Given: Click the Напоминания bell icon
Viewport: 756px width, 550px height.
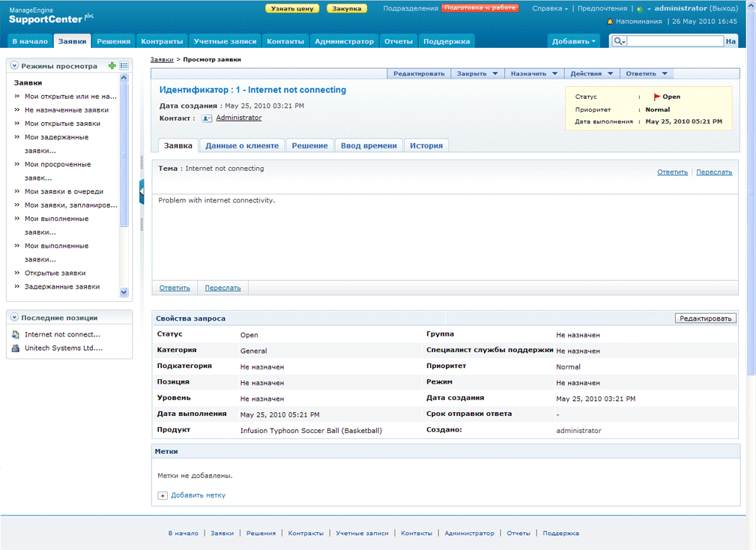Looking at the screenshot, I should [610, 21].
